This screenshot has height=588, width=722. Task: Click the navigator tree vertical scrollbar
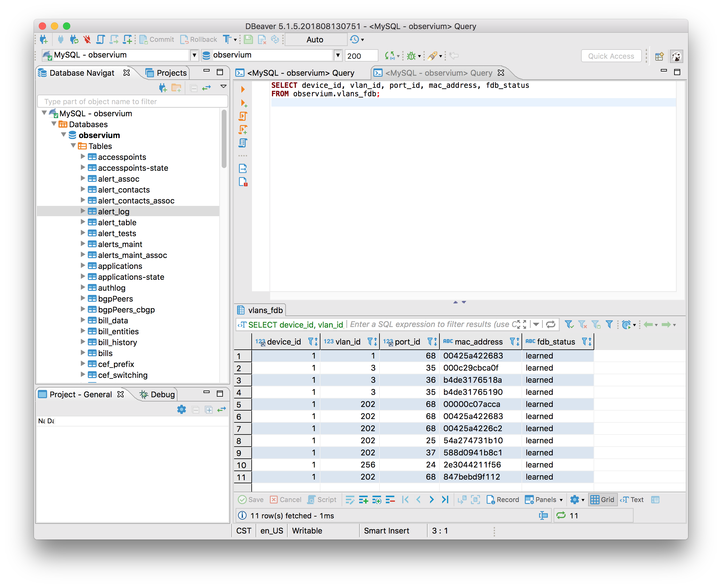coord(224,139)
